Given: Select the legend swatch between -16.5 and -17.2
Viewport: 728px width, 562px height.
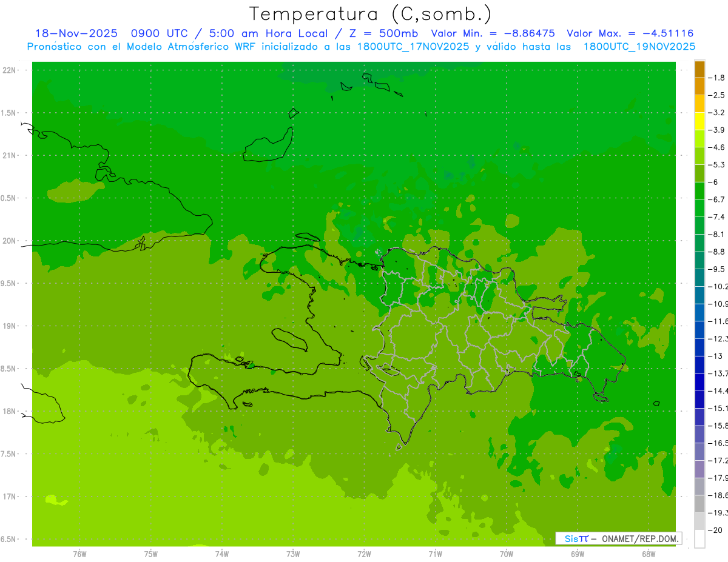Looking at the screenshot, I should click(x=699, y=452).
